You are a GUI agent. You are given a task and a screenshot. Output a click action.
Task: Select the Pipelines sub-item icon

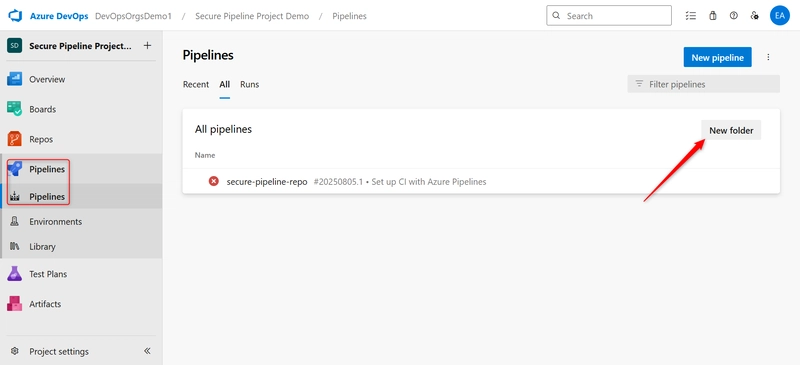[x=14, y=197]
